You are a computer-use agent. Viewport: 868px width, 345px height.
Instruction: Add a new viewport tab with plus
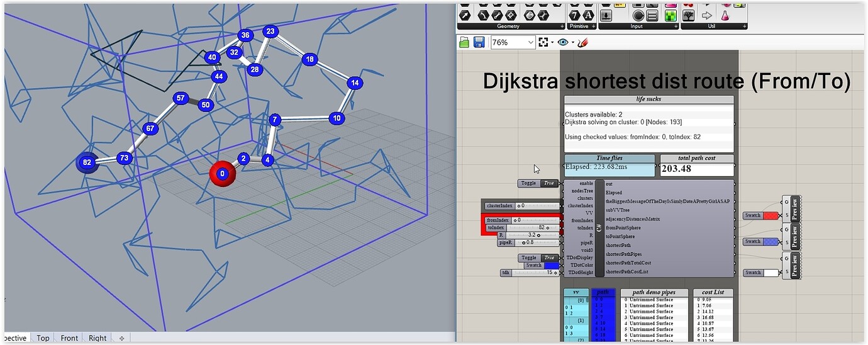(121, 338)
